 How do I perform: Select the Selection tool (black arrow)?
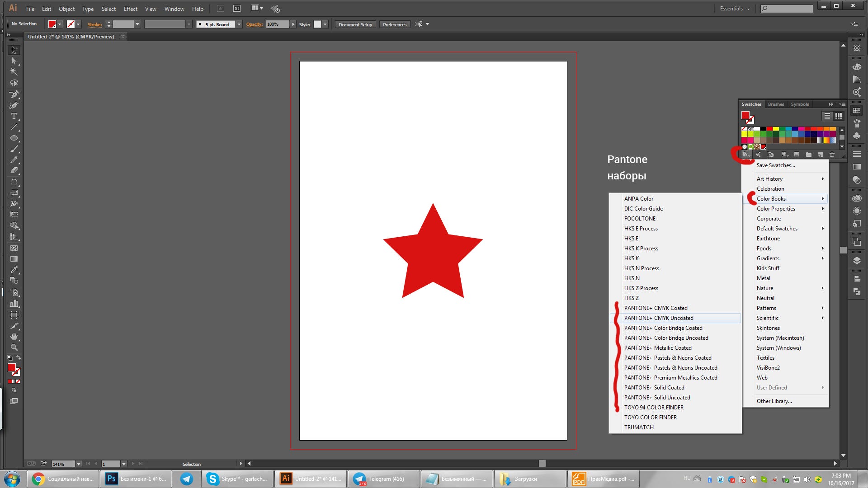point(14,50)
